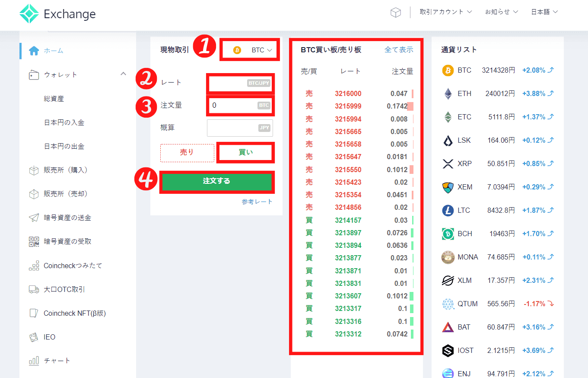Image resolution: width=588 pixels, height=378 pixels.
Task: Click the 販売所（購入） box icon
Action: [34, 170]
